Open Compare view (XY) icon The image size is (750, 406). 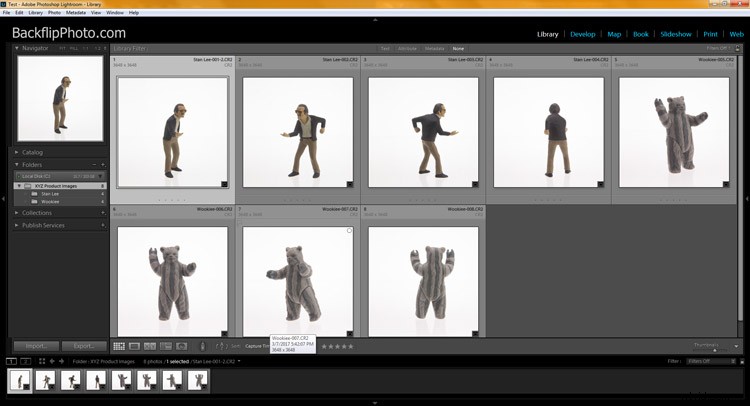(150, 346)
